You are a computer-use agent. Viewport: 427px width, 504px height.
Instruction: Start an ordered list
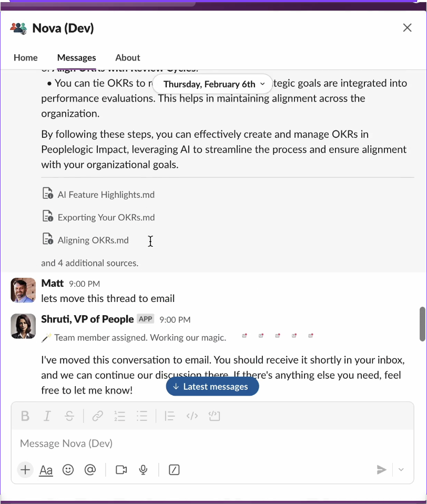[120, 417]
